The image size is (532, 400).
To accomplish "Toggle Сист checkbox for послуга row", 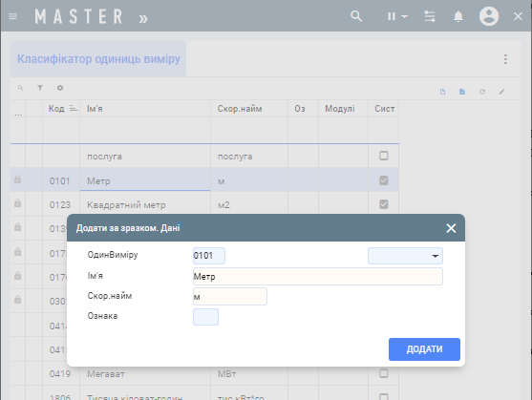I will (384, 156).
